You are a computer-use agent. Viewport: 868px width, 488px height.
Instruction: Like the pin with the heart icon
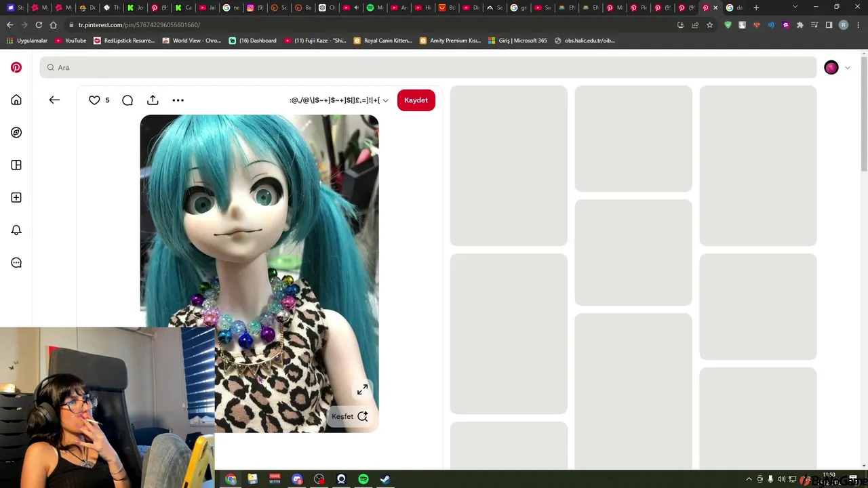point(94,100)
